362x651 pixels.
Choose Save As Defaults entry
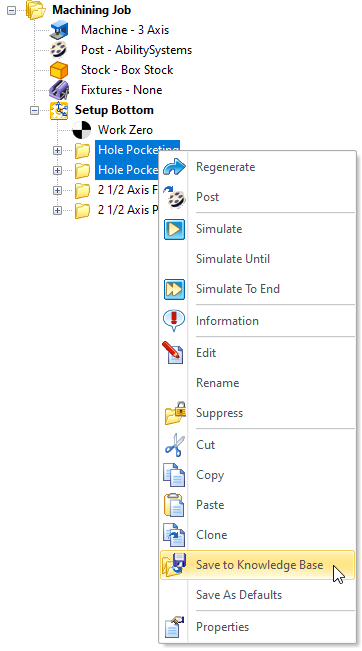coord(257,595)
